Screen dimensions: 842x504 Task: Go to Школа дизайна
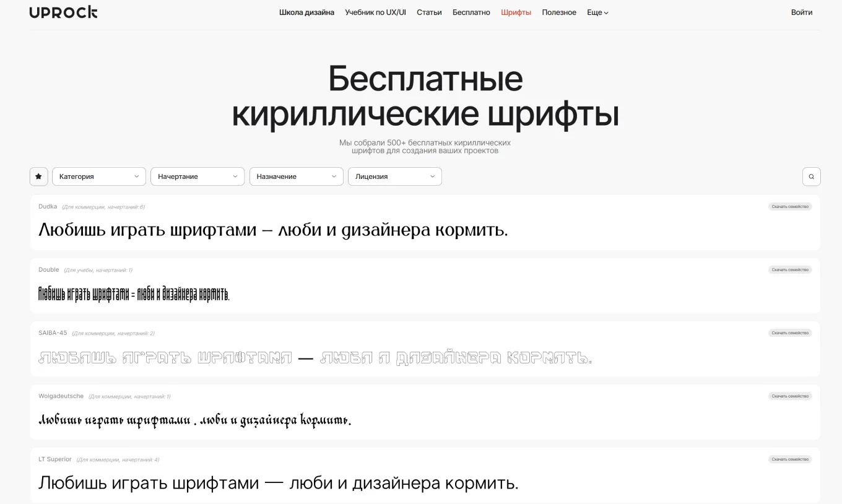(x=306, y=12)
